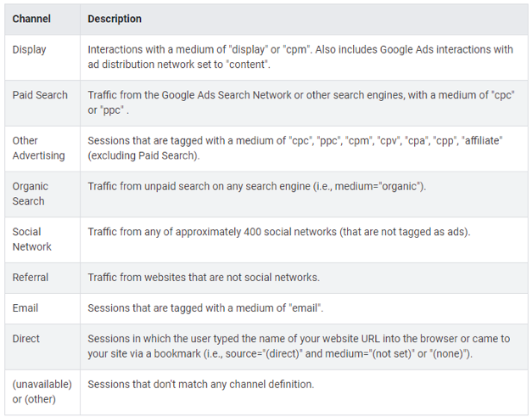Screen dimensions: 532x417
Task: Select the (unavailable) or (other) channel cell
Action: [x=42, y=392]
